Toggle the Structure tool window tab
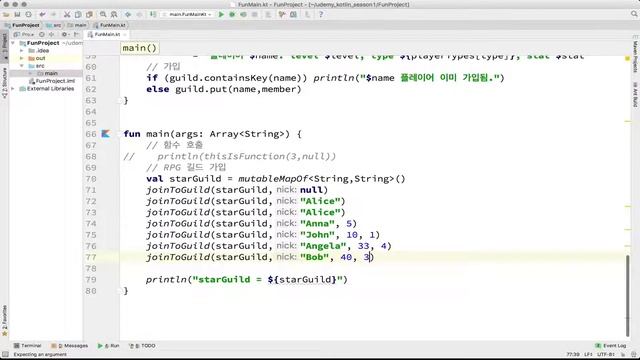Screen dimensions: 640x360 pyautogui.click(x=4, y=83)
